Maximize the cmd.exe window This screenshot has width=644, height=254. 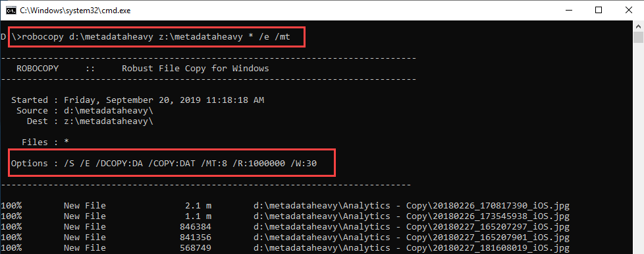tap(599, 11)
